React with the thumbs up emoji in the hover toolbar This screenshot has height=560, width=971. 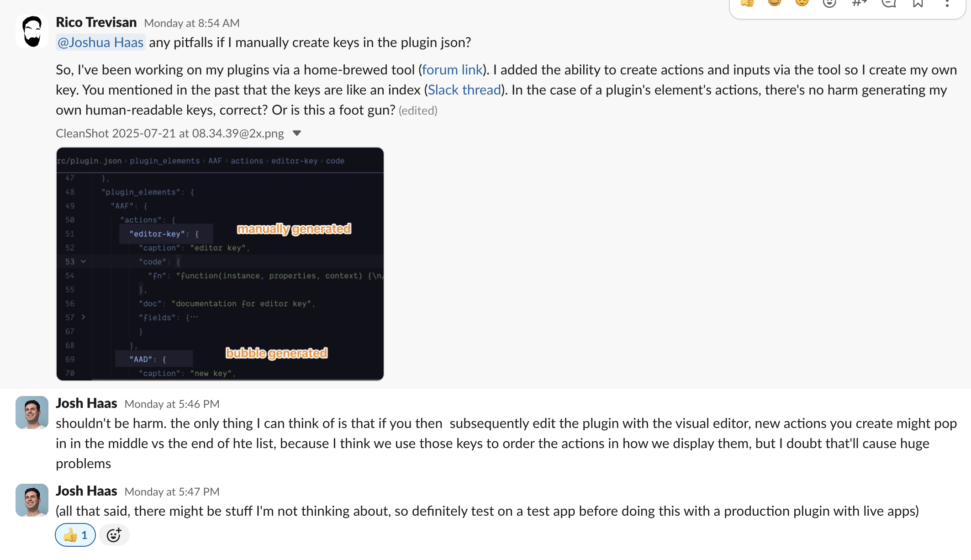click(747, 3)
